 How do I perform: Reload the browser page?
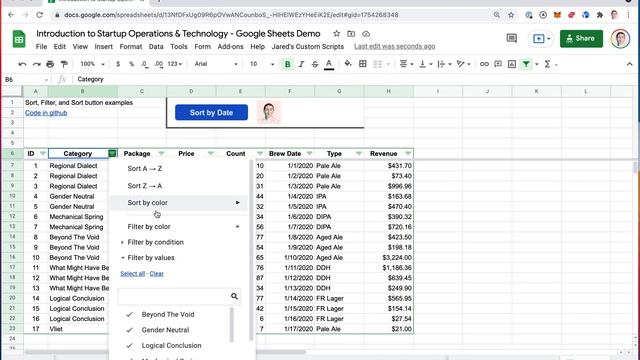[39, 15]
